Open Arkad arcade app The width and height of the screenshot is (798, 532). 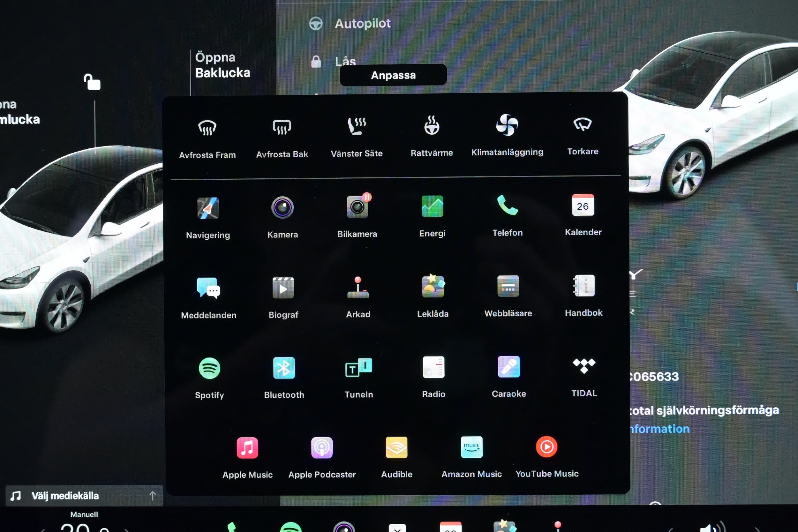point(358,296)
